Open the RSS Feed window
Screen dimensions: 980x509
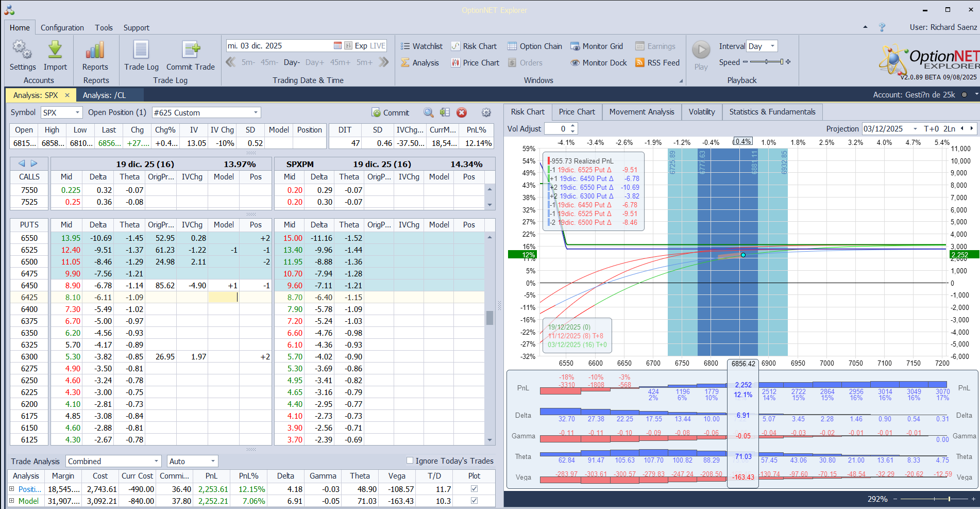[657, 63]
